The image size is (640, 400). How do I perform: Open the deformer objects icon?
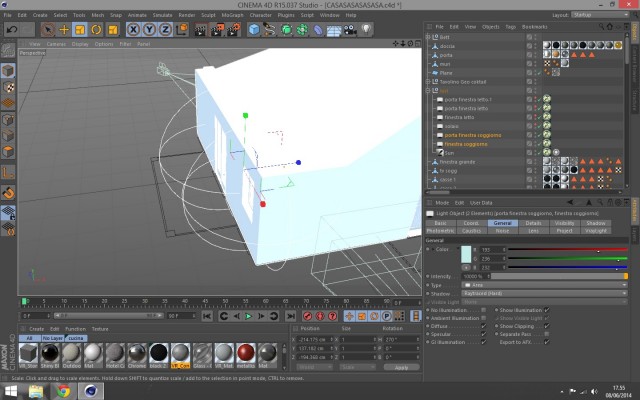[318, 30]
